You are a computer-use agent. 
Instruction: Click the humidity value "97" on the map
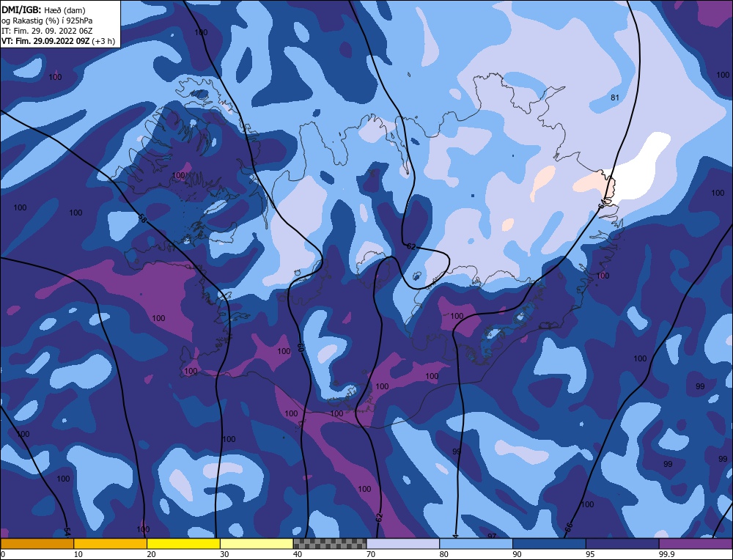tap(492, 535)
